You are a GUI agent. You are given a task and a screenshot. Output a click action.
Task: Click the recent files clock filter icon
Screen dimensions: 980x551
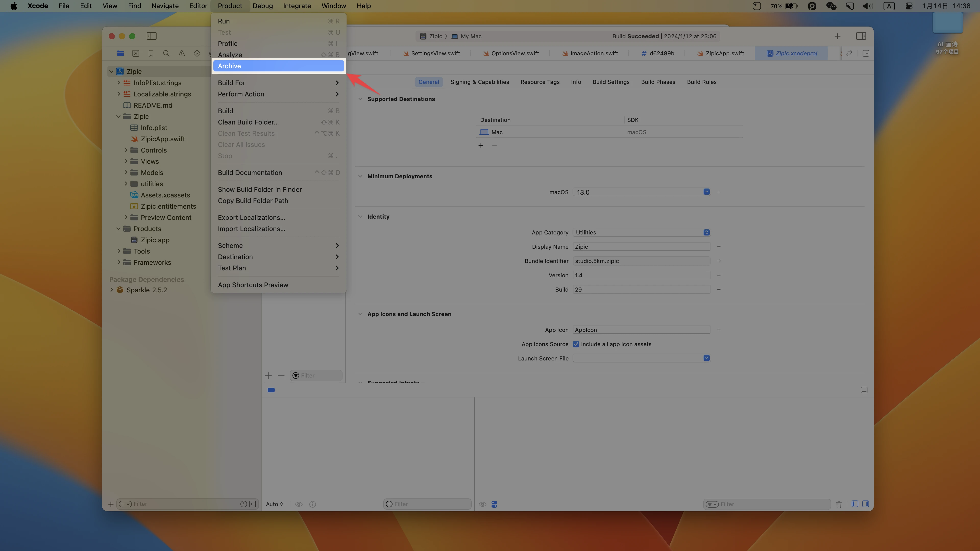[x=243, y=504]
